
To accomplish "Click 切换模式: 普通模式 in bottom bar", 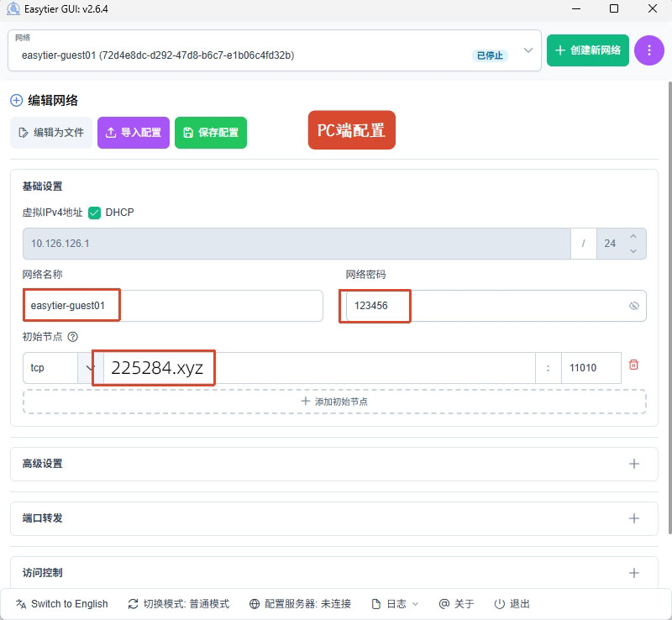I will tap(179, 604).
